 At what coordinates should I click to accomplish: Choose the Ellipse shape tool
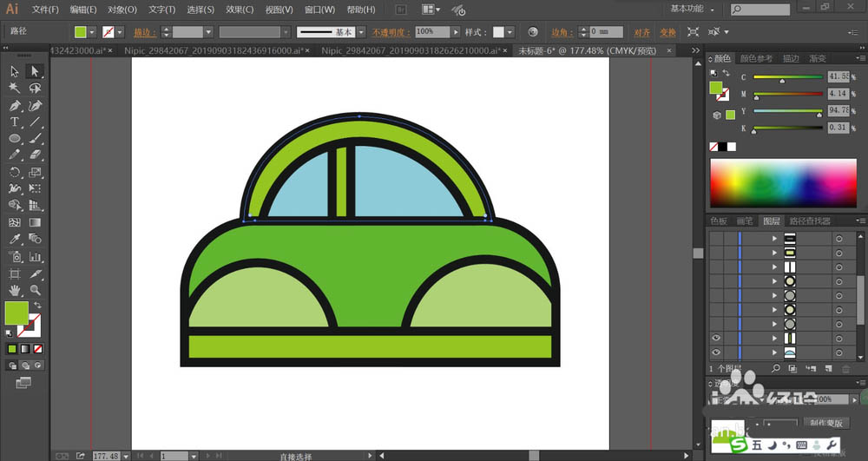[15, 139]
